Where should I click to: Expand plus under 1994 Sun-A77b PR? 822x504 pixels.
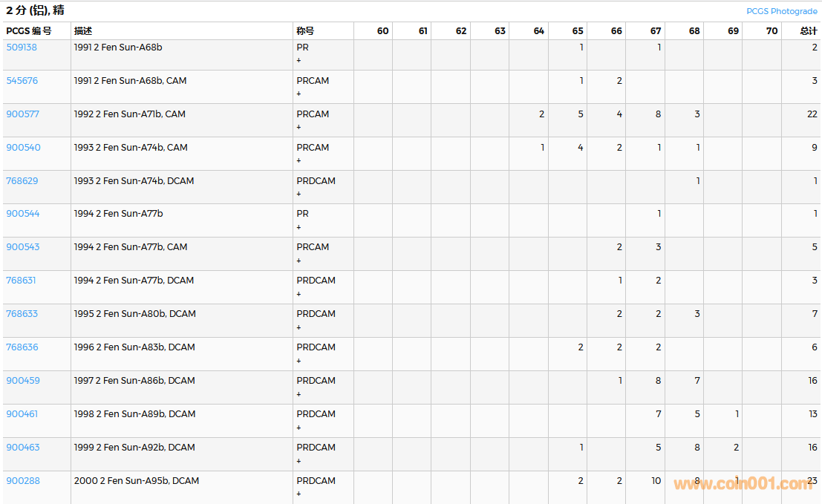tap(299, 227)
